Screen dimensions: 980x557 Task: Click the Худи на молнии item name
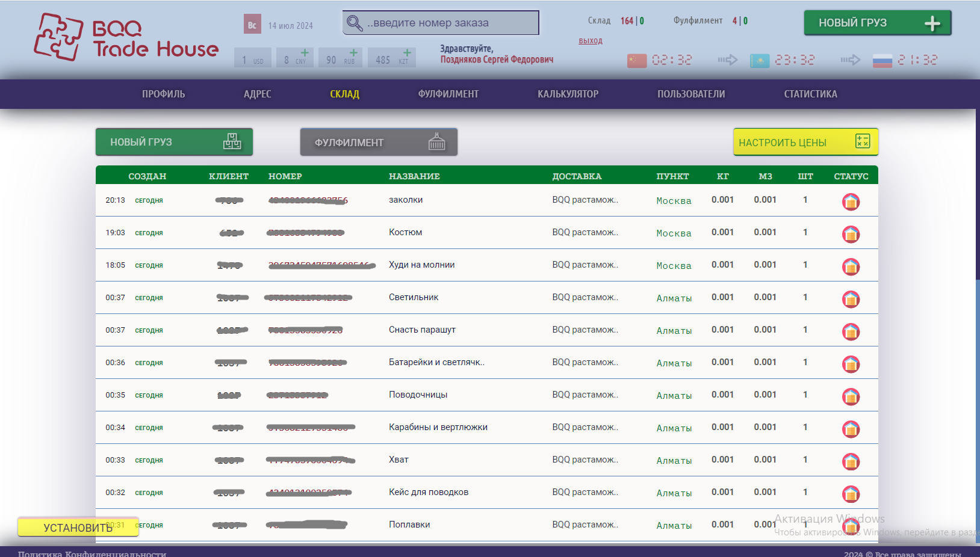pos(422,265)
